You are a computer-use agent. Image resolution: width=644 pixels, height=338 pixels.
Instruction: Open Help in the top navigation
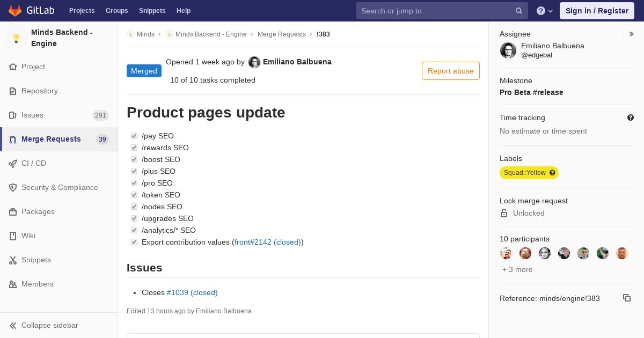point(184,11)
